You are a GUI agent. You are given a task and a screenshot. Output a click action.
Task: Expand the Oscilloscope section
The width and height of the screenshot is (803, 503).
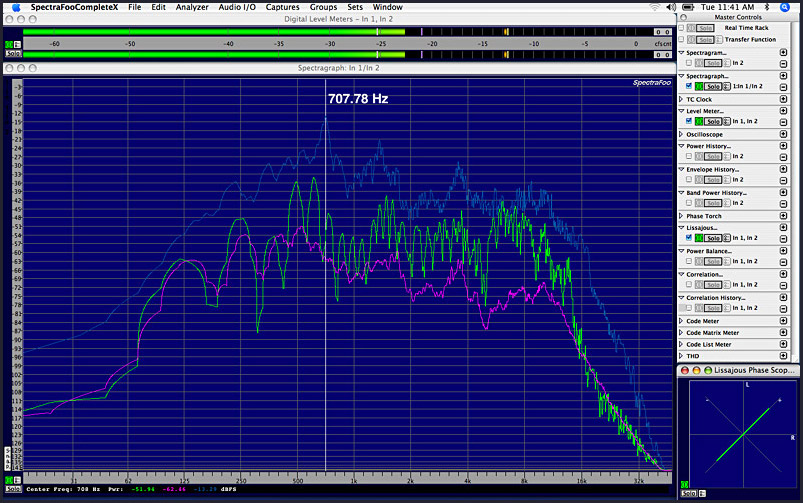click(x=681, y=134)
